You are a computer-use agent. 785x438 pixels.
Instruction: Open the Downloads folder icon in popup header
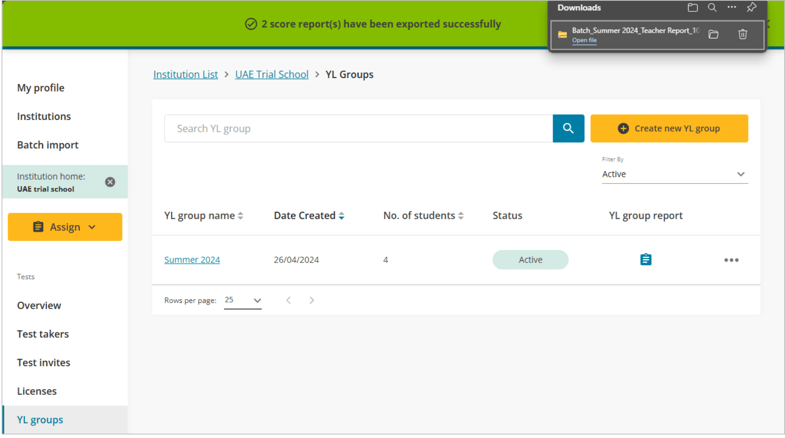click(x=692, y=8)
